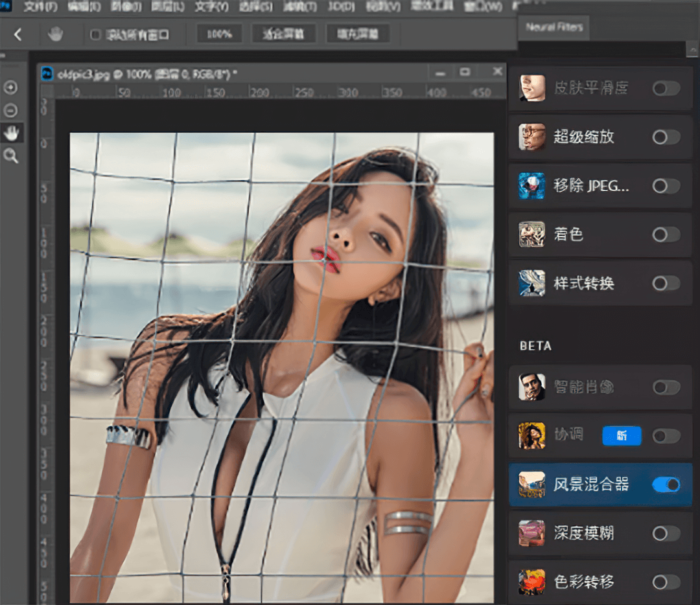The height and width of the screenshot is (605, 700).
Task: Enable the 超级缩放 toggle switch
Action: [666, 137]
